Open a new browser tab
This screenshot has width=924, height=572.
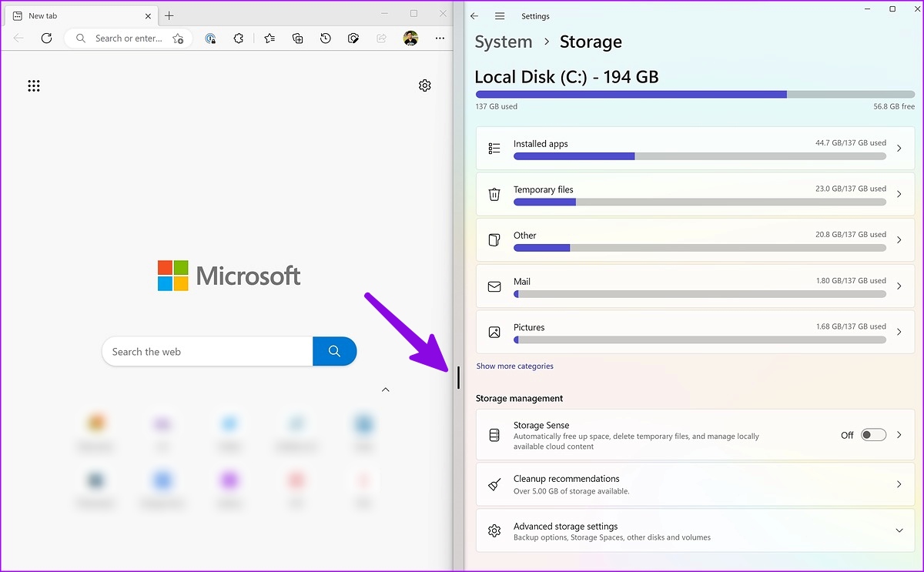coord(169,15)
